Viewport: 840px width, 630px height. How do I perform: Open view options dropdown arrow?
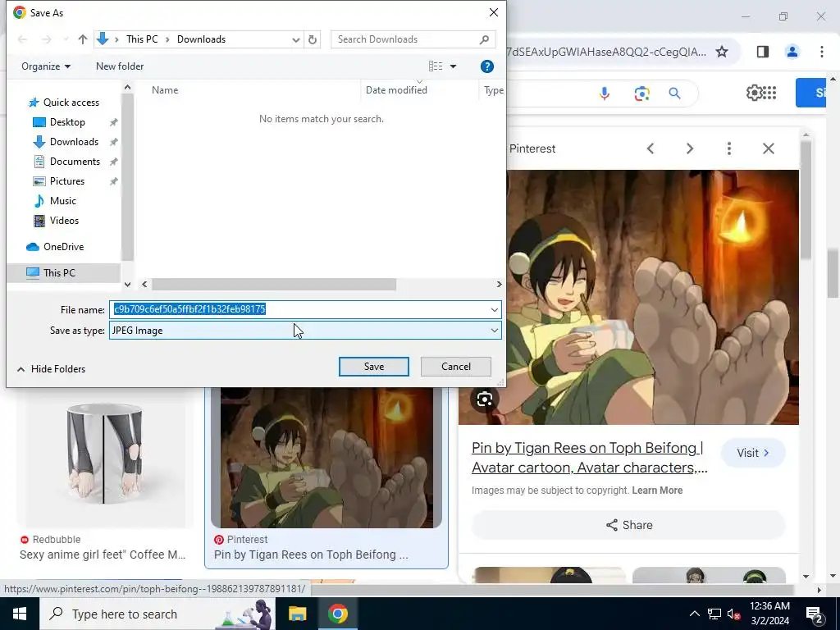[x=453, y=66]
